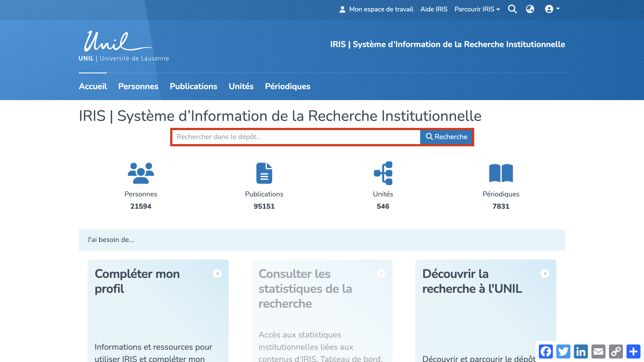Go to the Publications navigation tab
Screen dimensions: 644x362
(x=193, y=86)
